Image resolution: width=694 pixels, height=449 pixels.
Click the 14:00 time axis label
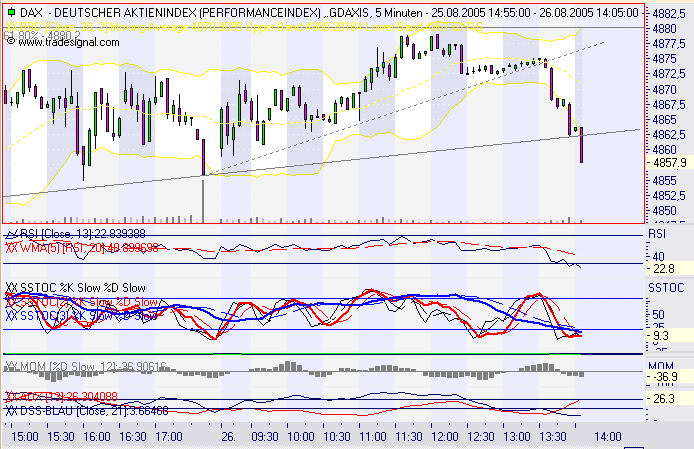(608, 437)
